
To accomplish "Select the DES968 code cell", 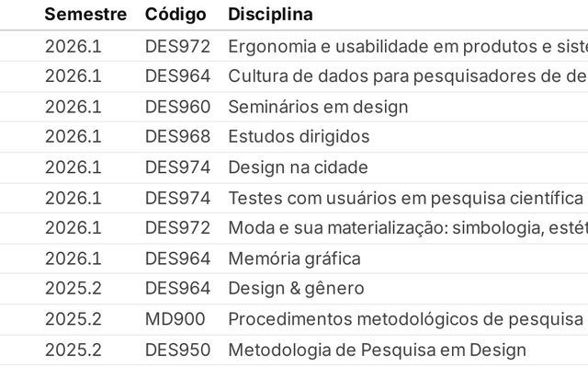I will 177,137.
